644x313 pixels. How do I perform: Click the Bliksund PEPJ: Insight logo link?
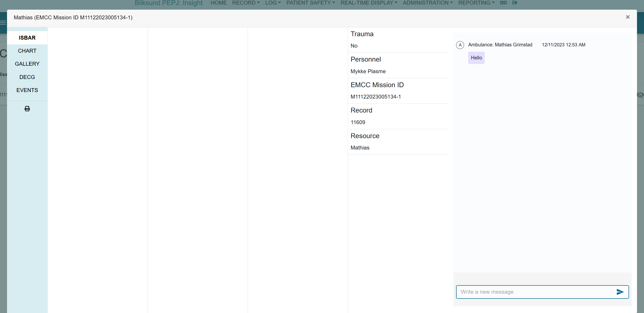click(169, 3)
